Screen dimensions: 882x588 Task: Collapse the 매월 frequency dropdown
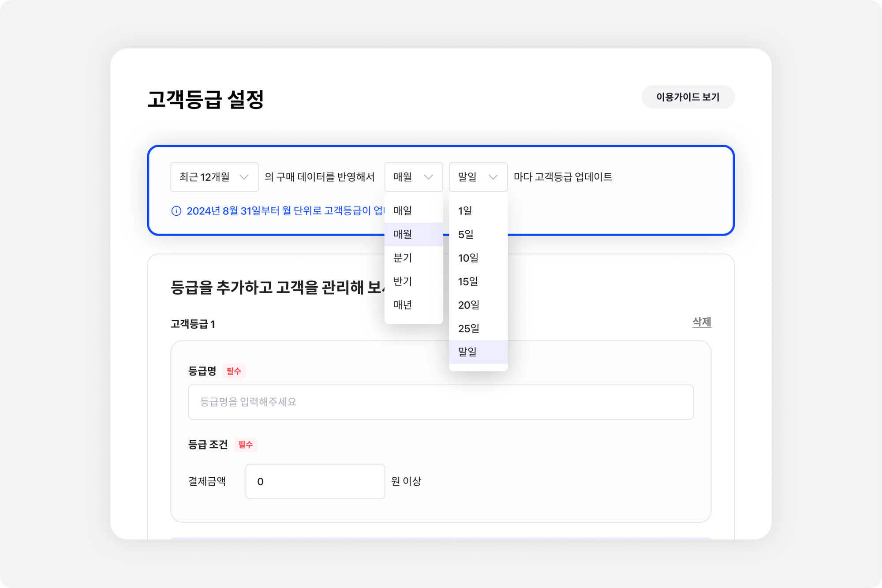pyautogui.click(x=413, y=177)
